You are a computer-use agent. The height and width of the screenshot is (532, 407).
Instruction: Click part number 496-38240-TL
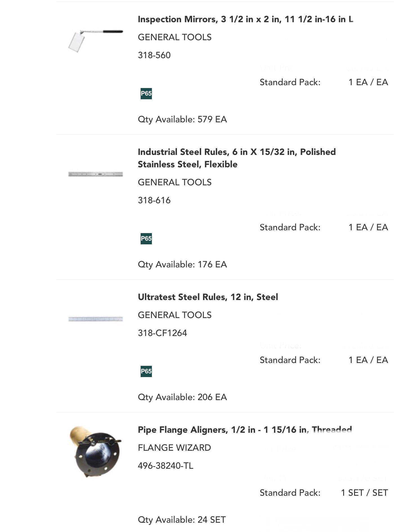(165, 466)
